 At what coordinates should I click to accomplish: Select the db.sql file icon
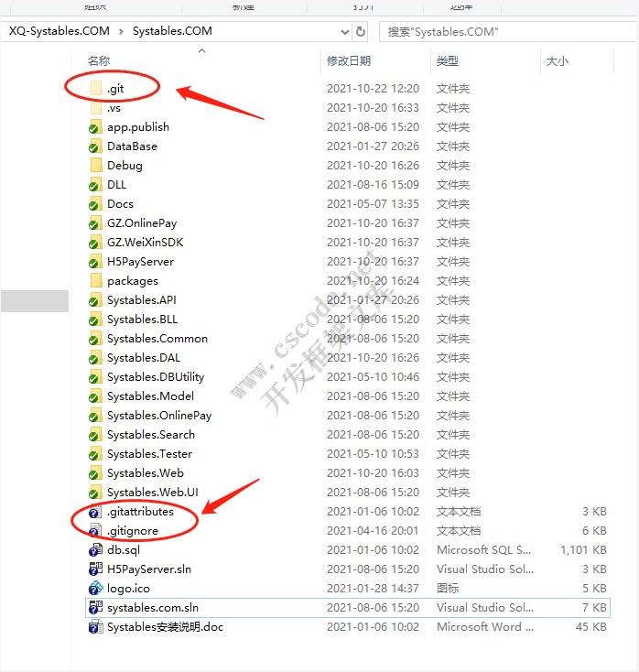point(95,550)
